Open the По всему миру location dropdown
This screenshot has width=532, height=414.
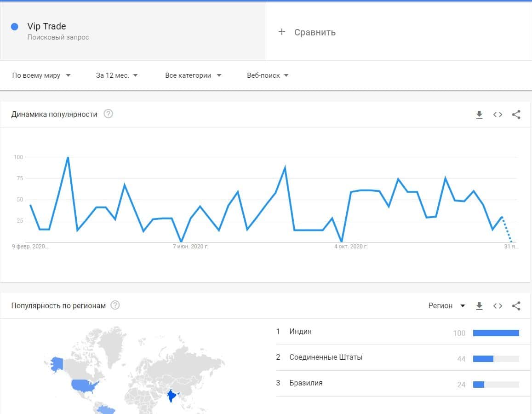click(41, 75)
